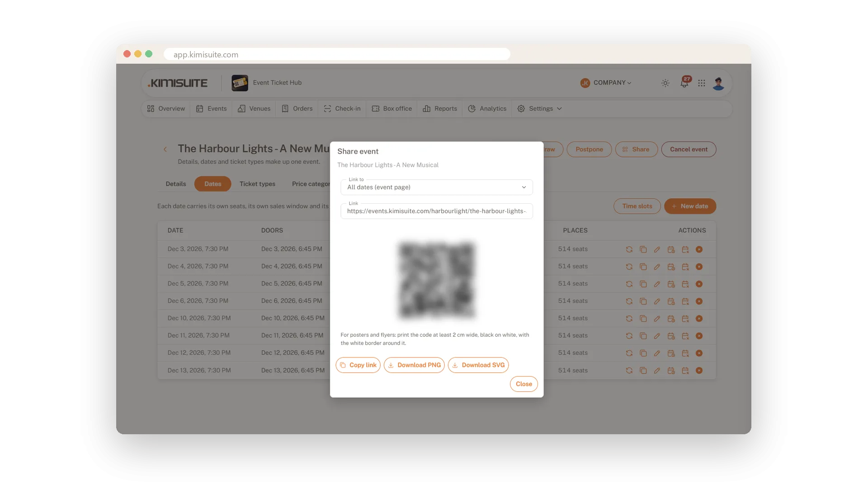Open the Analytics page

tap(487, 109)
